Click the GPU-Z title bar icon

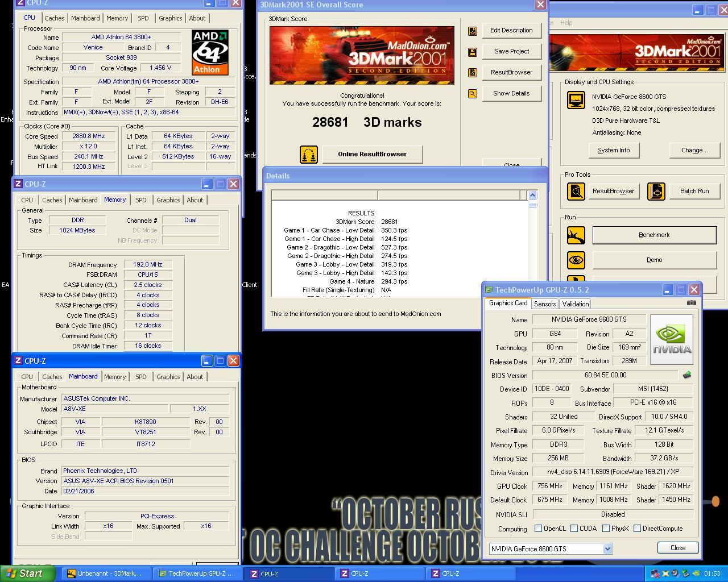tap(489, 290)
